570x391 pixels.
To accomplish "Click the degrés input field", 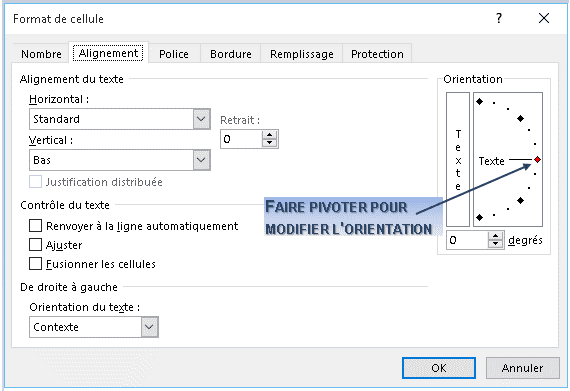I will tap(467, 240).
